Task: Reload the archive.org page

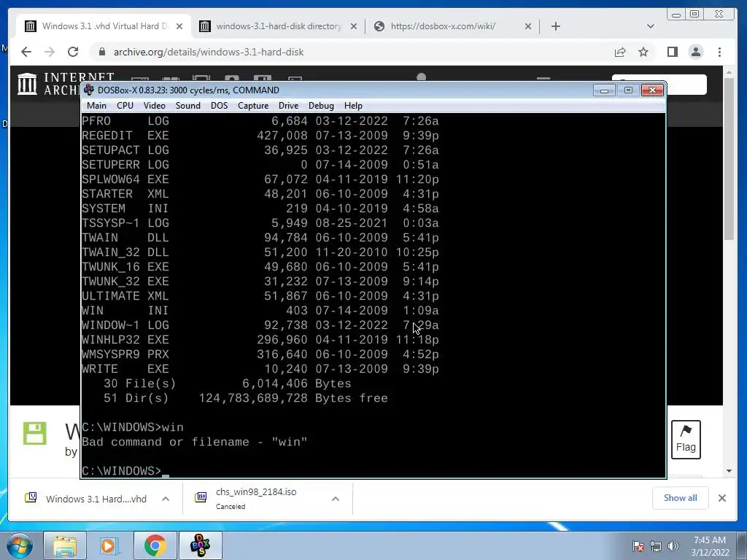Action: click(73, 52)
